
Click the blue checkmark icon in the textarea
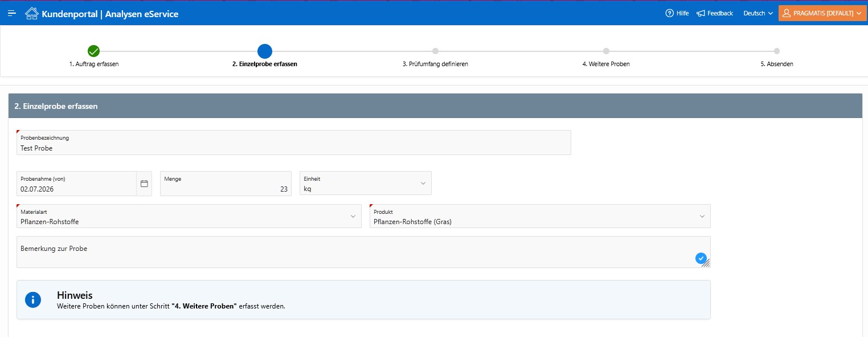pos(701,258)
